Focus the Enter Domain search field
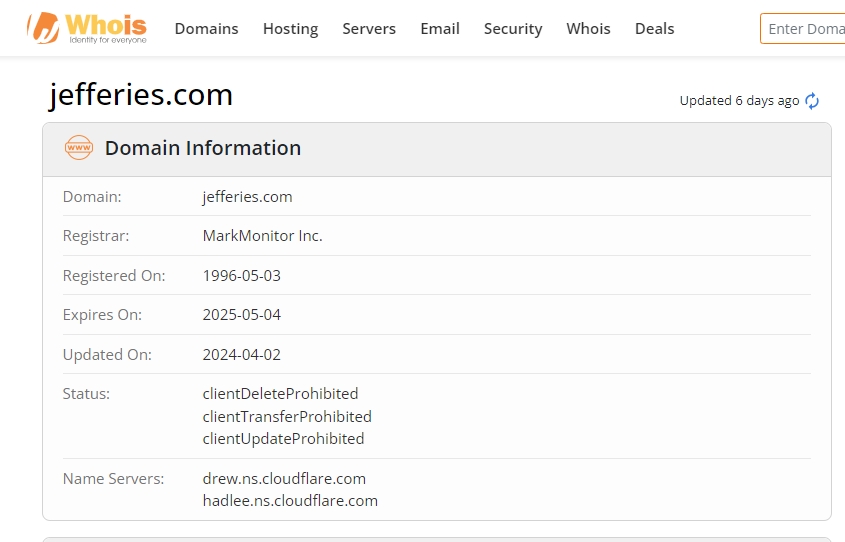 [805, 29]
